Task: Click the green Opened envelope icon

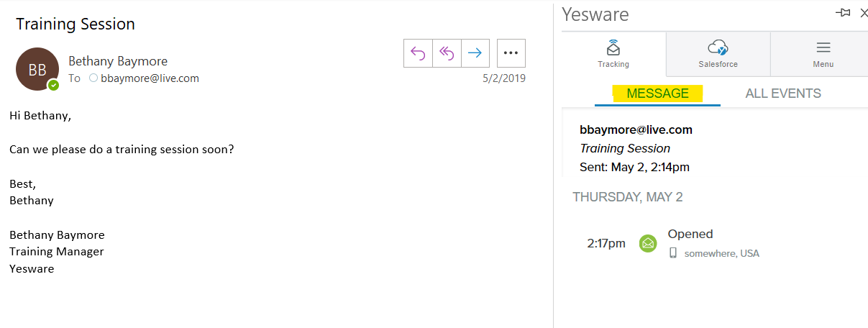Action: [x=648, y=243]
